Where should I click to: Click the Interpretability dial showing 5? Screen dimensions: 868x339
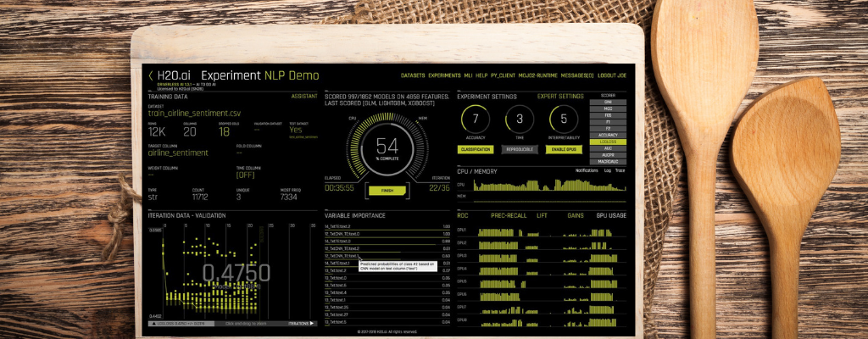pyautogui.click(x=562, y=119)
